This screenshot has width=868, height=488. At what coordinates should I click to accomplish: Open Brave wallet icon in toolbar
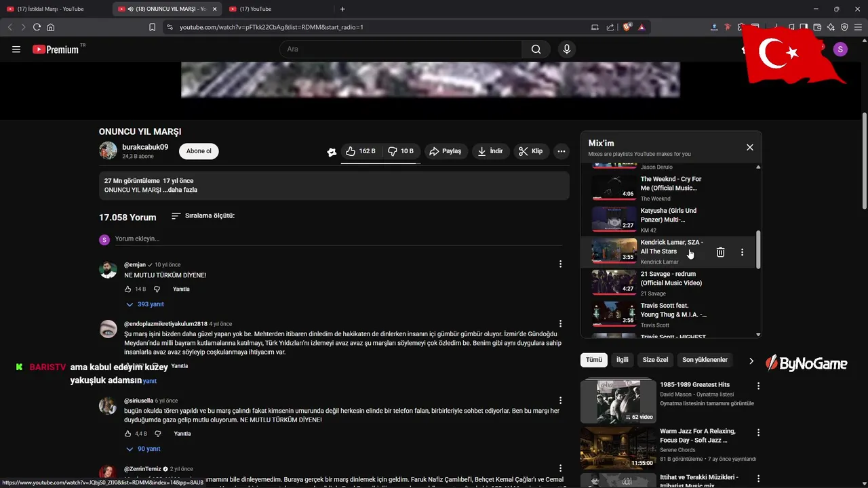[817, 27]
